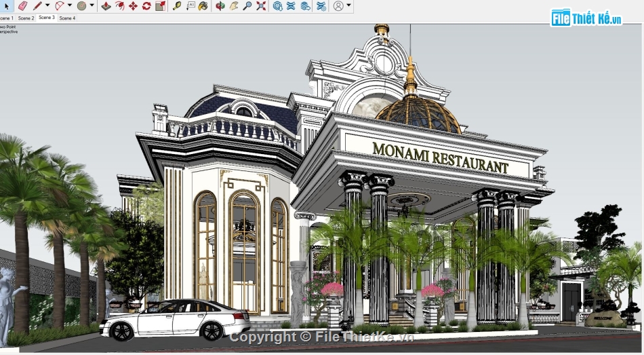Screen dimensions: 644x355
Task: Select the Arc tool
Action: (x=60, y=5)
